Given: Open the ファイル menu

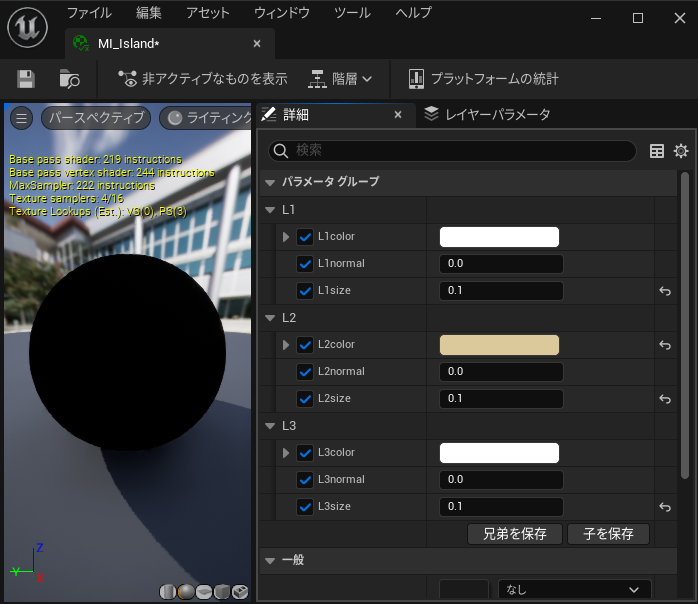Looking at the screenshot, I should (x=89, y=13).
